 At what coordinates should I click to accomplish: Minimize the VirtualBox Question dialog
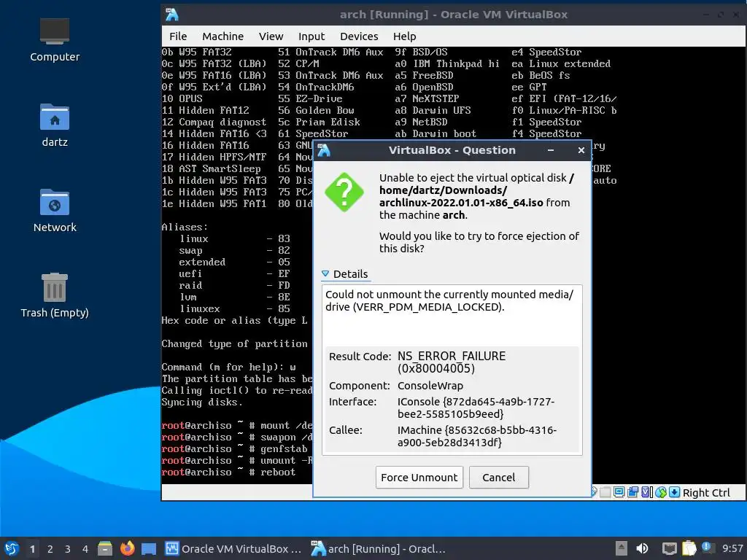(550, 150)
